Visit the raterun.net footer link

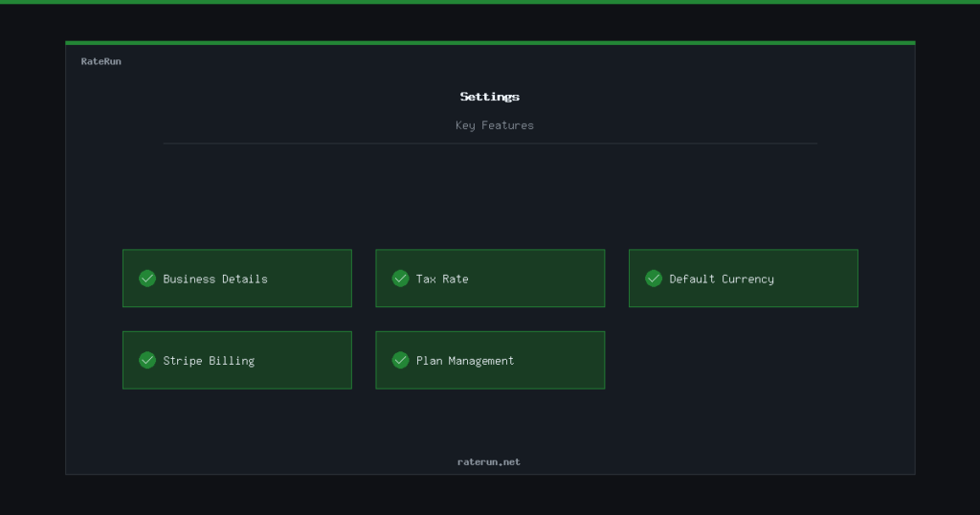tap(489, 462)
